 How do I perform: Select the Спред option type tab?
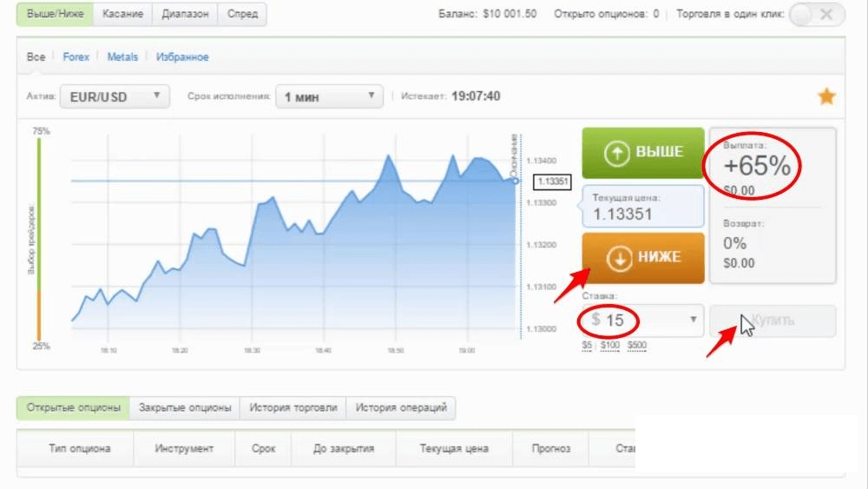coord(242,14)
